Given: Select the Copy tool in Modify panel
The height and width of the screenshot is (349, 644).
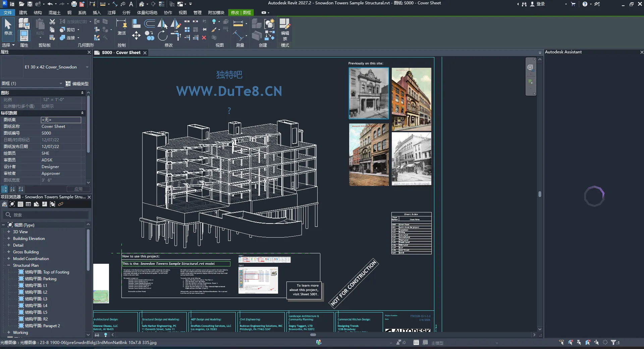Looking at the screenshot, I should coord(150,36).
